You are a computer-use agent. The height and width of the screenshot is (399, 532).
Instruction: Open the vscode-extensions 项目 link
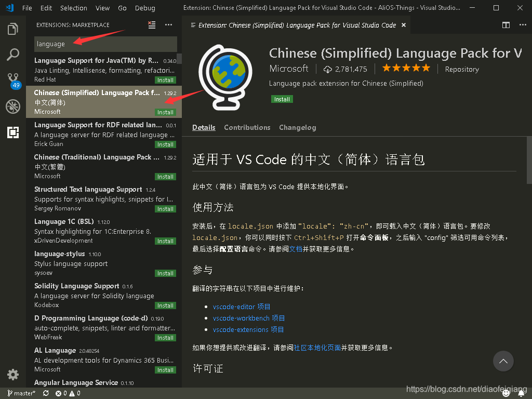(248, 330)
